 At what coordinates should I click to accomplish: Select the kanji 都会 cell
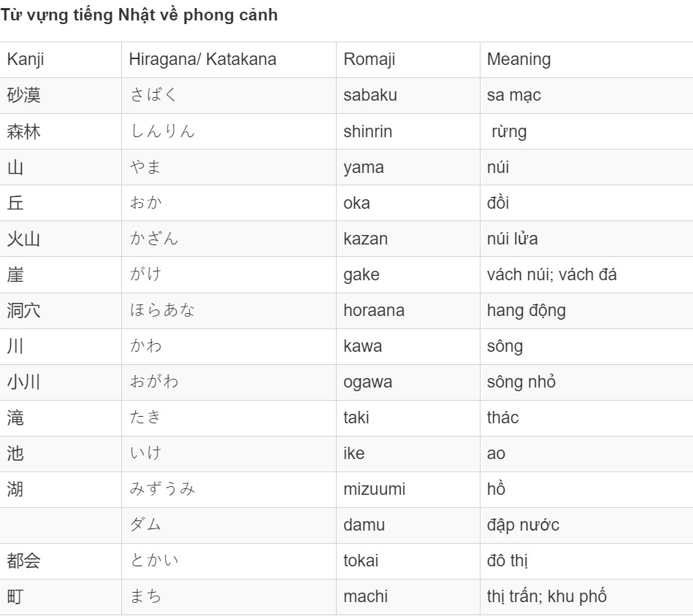[61, 561]
